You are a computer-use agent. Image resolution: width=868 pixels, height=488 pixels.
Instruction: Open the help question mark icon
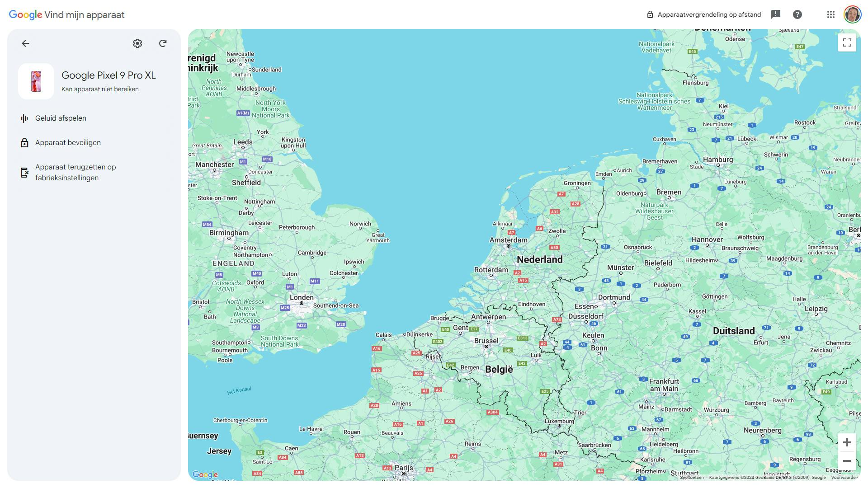coord(797,14)
